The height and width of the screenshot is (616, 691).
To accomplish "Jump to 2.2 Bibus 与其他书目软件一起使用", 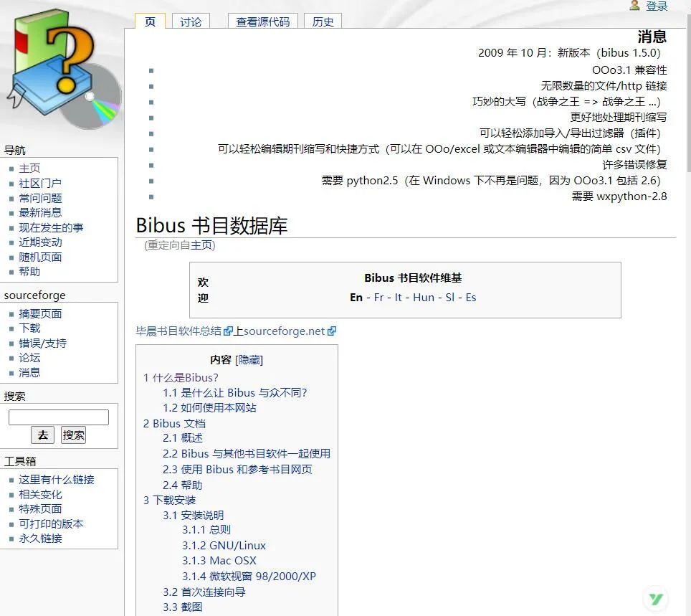I will pos(247,454).
